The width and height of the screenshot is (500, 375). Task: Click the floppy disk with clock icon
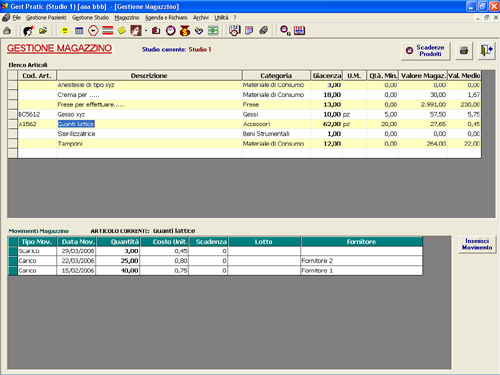(x=235, y=31)
